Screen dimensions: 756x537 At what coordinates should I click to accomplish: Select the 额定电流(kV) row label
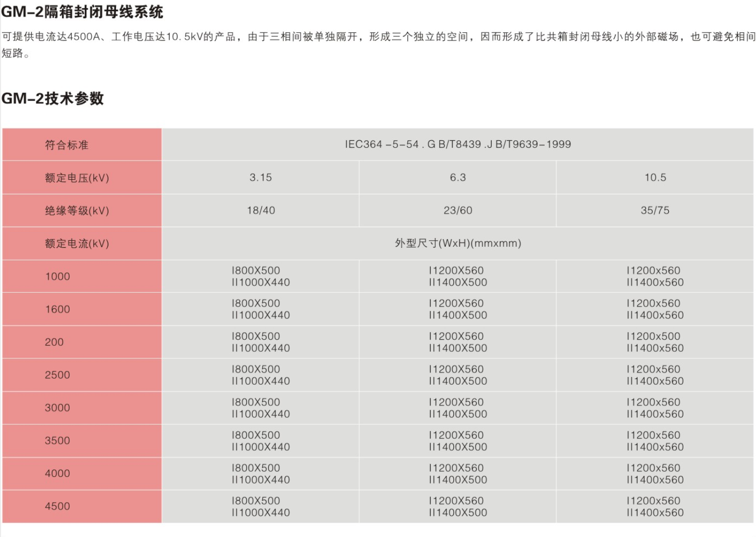pyautogui.click(x=82, y=243)
